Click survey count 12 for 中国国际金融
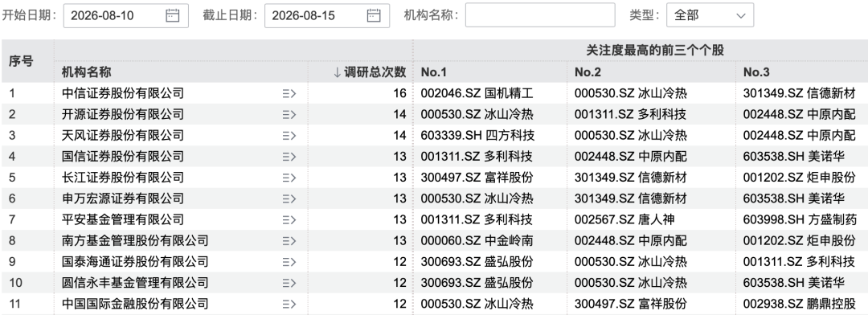 point(399,304)
